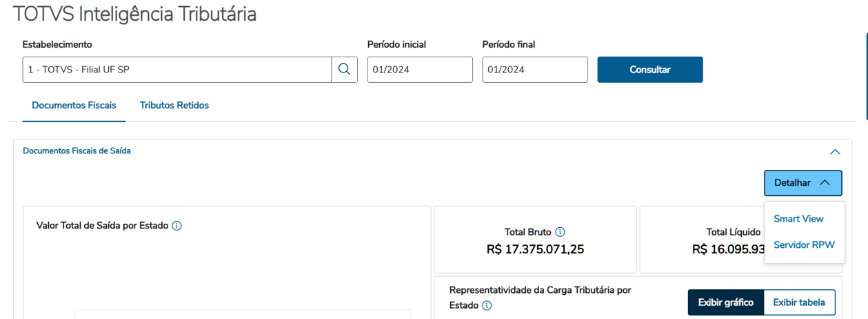Screen dimensions: 868x319
Task: Collapse the Documentos Fiscais de Saída section chevron
Action: (x=835, y=152)
